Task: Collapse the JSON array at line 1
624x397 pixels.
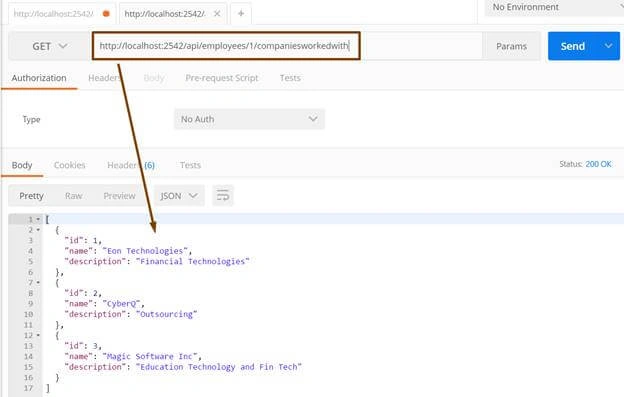Action: click(x=38, y=219)
